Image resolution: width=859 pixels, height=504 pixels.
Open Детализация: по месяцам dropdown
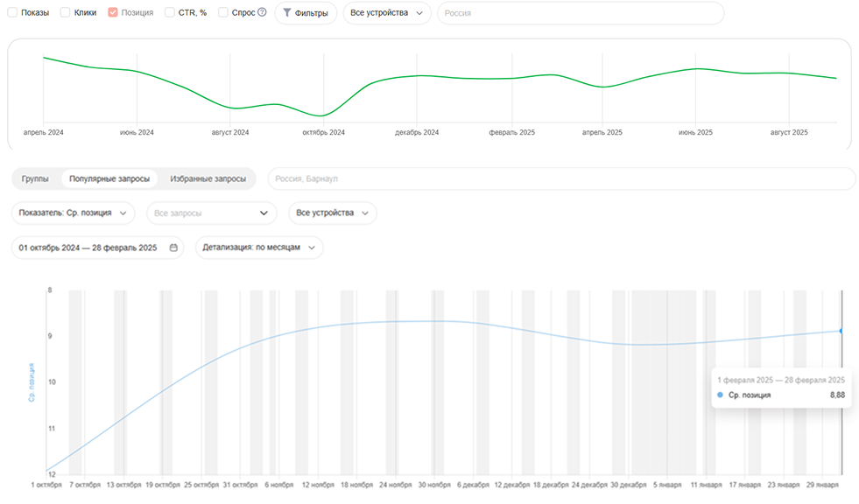pyautogui.click(x=258, y=248)
